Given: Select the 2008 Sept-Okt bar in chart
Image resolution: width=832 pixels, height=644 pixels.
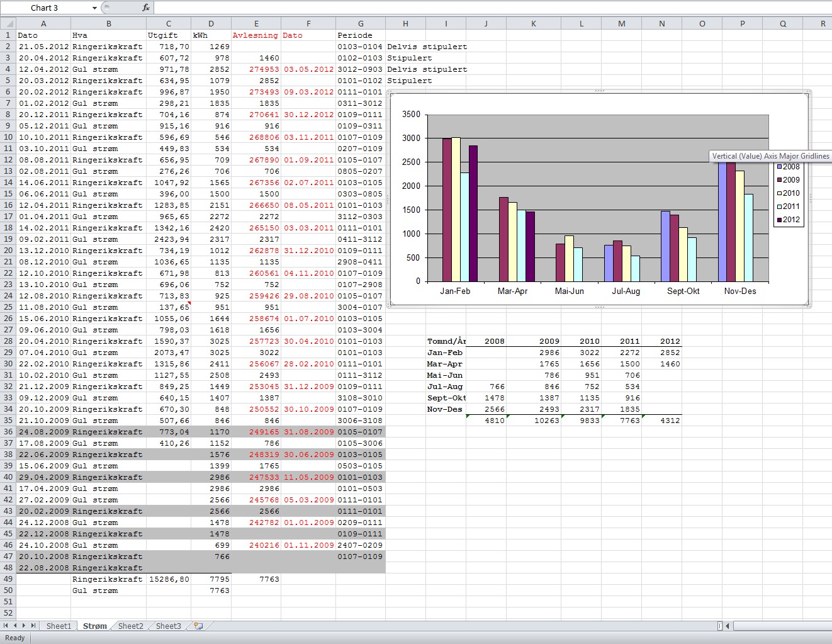Looking at the screenshot, I should (665, 246).
